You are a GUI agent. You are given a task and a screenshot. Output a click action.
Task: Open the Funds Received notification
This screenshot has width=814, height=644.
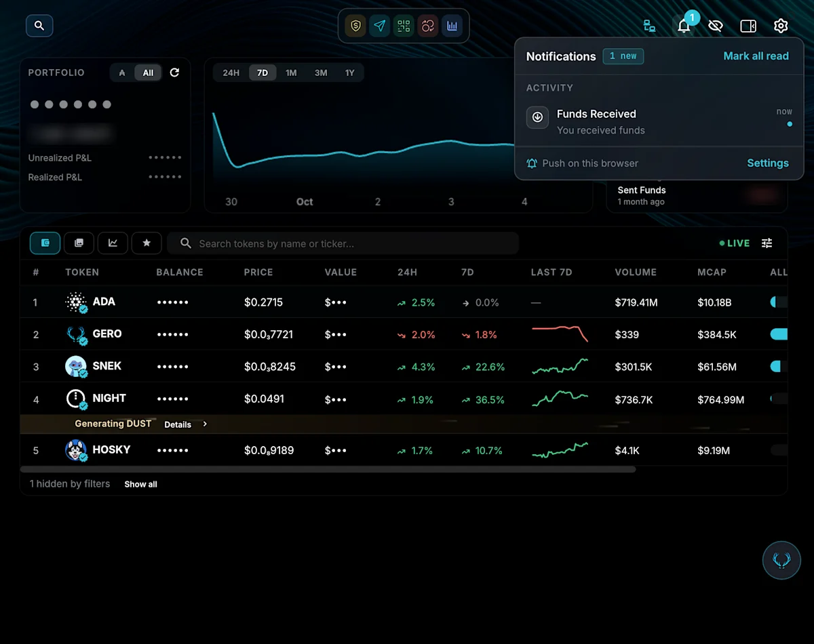coord(659,121)
